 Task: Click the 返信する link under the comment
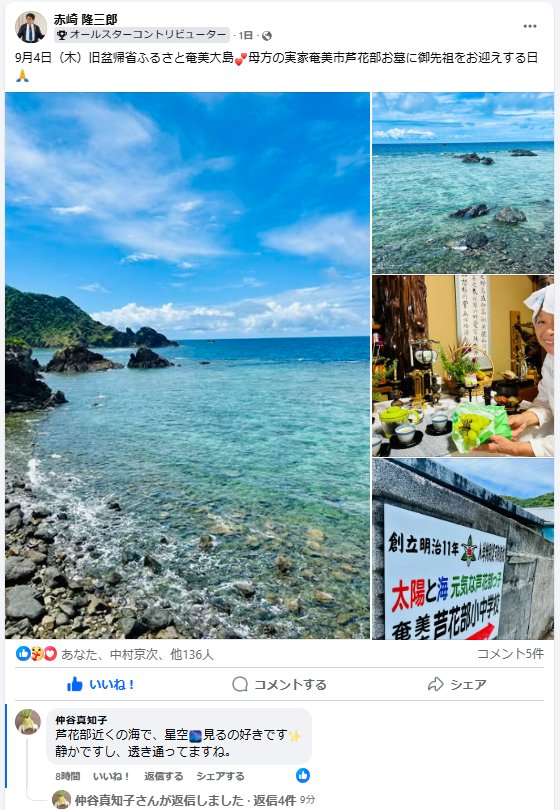[x=163, y=776]
